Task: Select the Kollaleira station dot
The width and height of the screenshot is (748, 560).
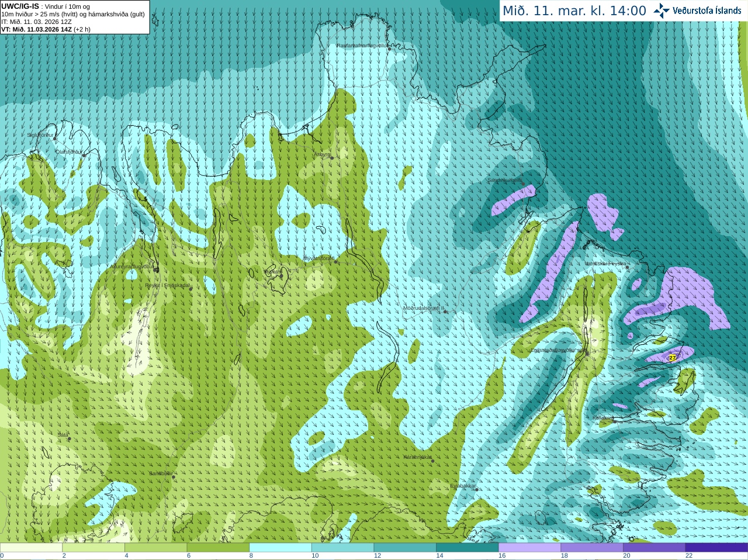Action: click(x=614, y=421)
